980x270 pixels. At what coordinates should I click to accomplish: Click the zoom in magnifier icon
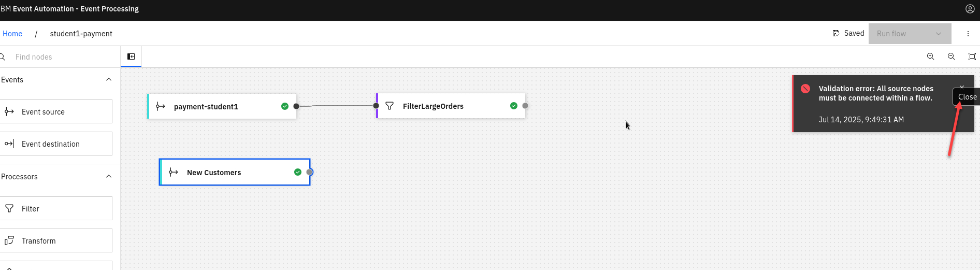[930, 56]
